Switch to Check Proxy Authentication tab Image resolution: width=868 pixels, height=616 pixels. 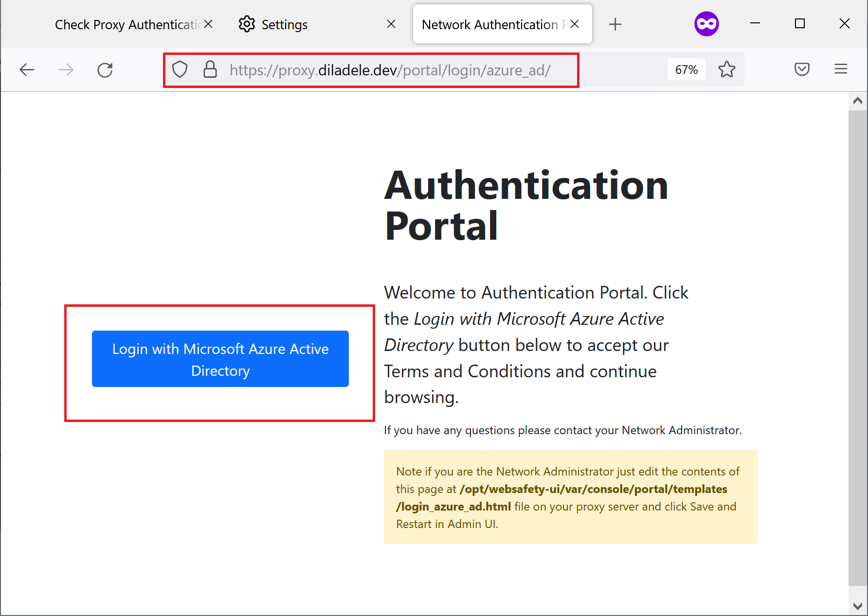[x=127, y=24]
